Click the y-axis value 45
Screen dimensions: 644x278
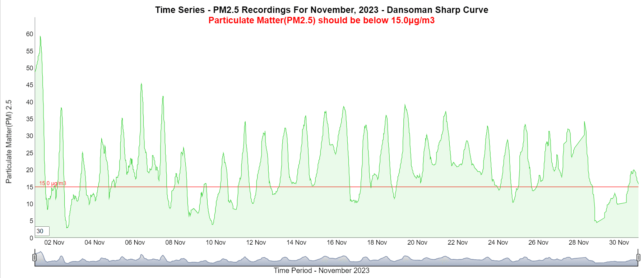[29, 85]
